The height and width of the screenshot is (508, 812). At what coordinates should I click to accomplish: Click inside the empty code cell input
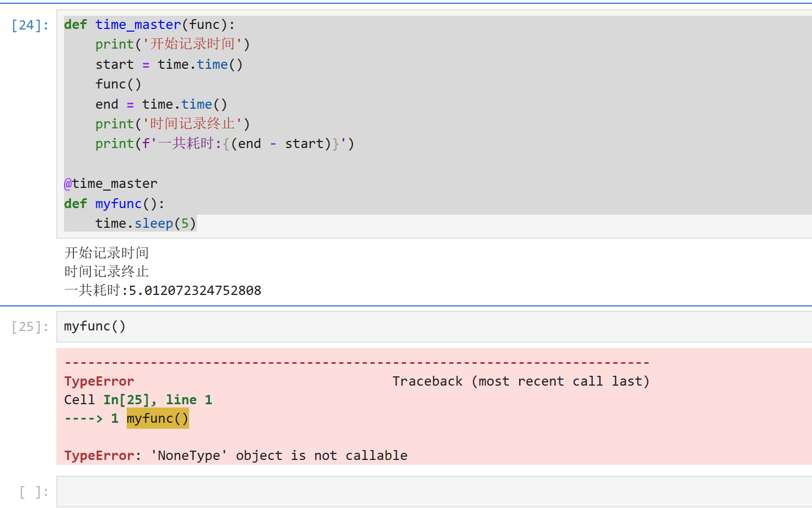(434, 492)
